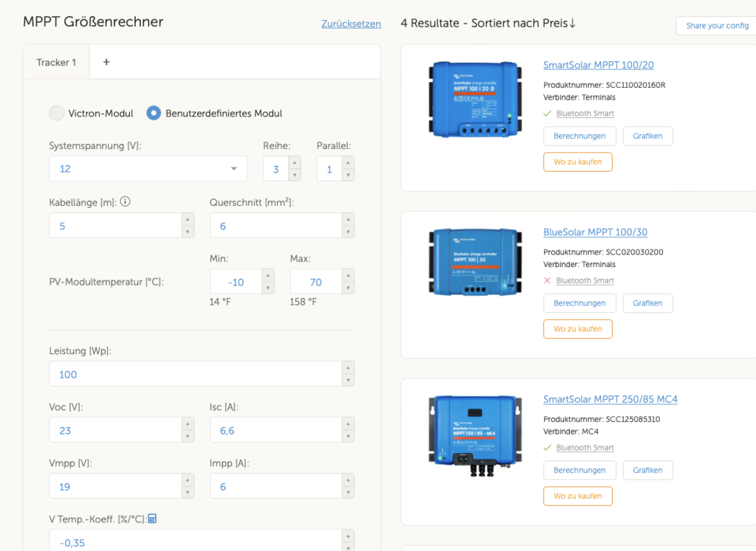Image resolution: width=756 pixels, height=551 pixels.
Task: Open the SmartSolar MPPT 250/85 MC4 link
Action: [x=610, y=399]
